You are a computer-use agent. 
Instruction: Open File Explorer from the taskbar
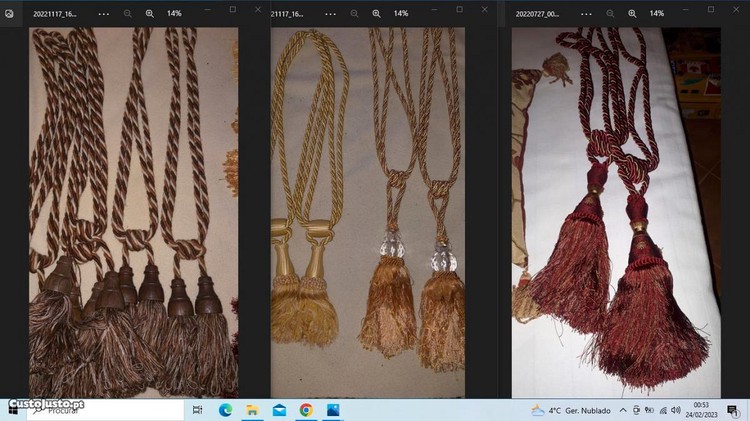[x=252, y=410]
